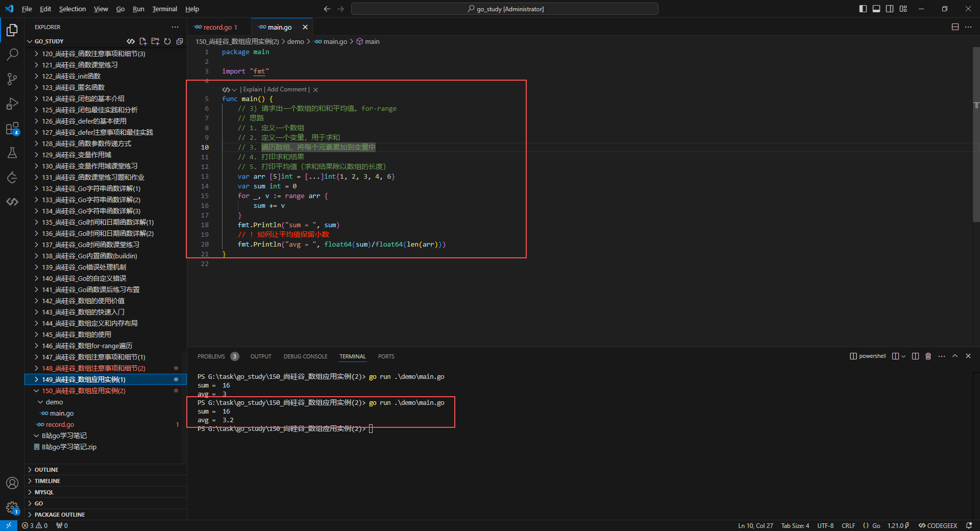Open the Accounts menu in the activity bar
Image resolution: width=980 pixels, height=531 pixels.
12,483
